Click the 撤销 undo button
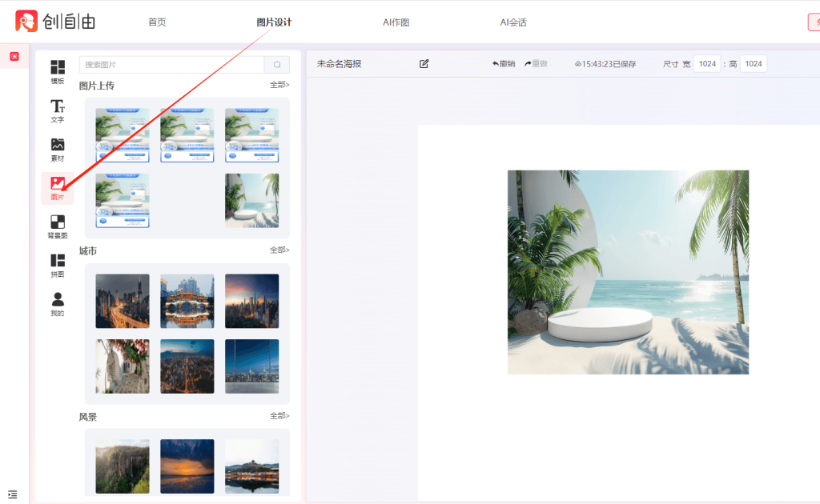The width and height of the screenshot is (820, 504). (x=504, y=64)
